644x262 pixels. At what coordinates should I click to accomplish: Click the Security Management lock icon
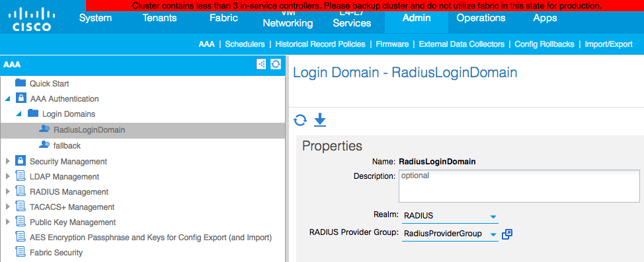point(20,161)
